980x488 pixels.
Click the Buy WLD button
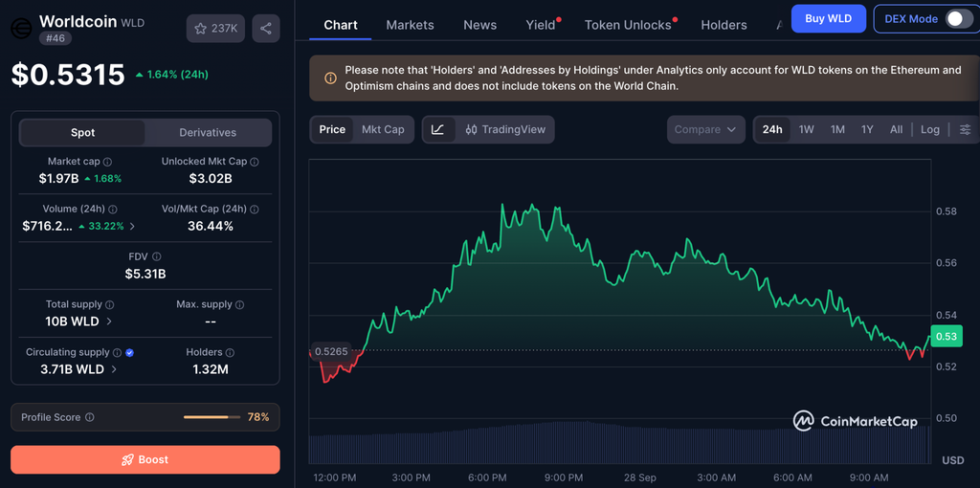click(828, 19)
